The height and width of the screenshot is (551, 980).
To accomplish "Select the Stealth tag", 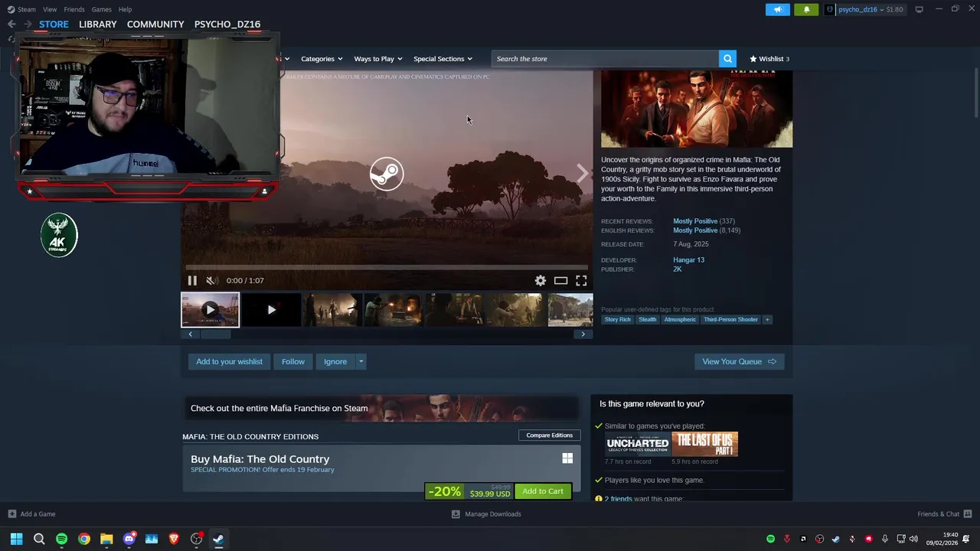I will click(x=647, y=320).
